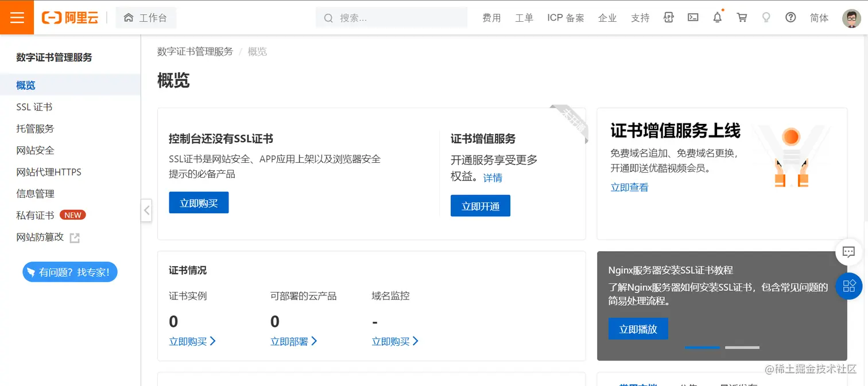The height and width of the screenshot is (386, 868).
Task: Click the App icon in top bar
Action: (x=668, y=17)
